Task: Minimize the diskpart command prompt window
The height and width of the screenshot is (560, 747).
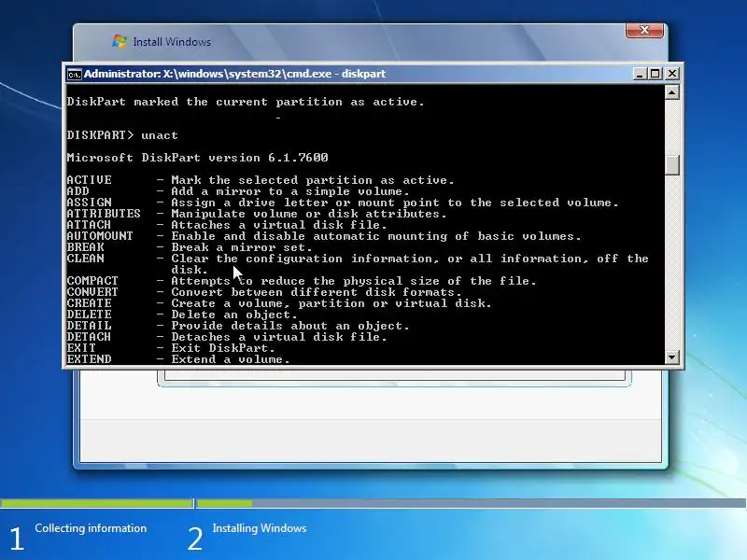Action: (x=640, y=74)
